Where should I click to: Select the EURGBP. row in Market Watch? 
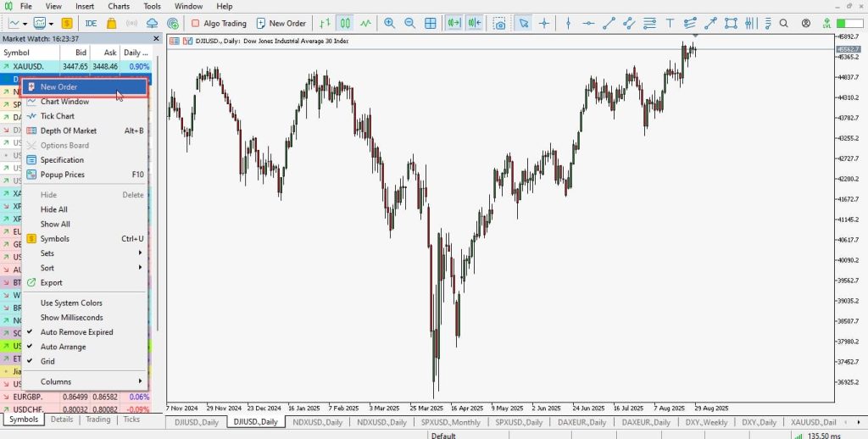point(75,397)
